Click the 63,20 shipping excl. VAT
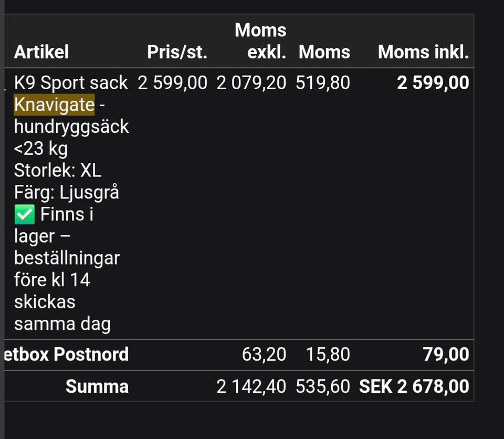This screenshot has width=504, height=439. click(264, 354)
